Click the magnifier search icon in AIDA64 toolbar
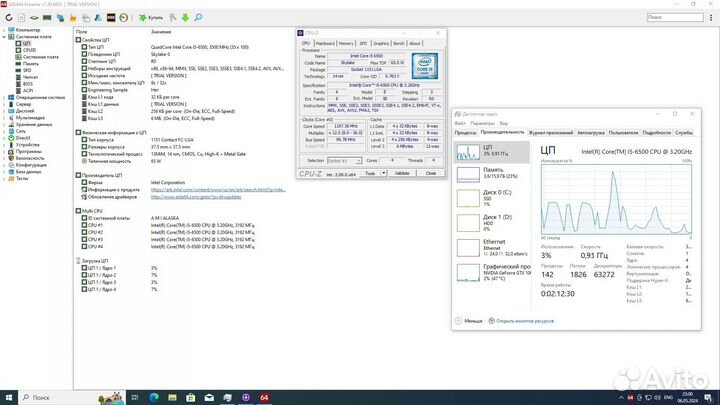This screenshot has width=720, height=405. (198, 17)
